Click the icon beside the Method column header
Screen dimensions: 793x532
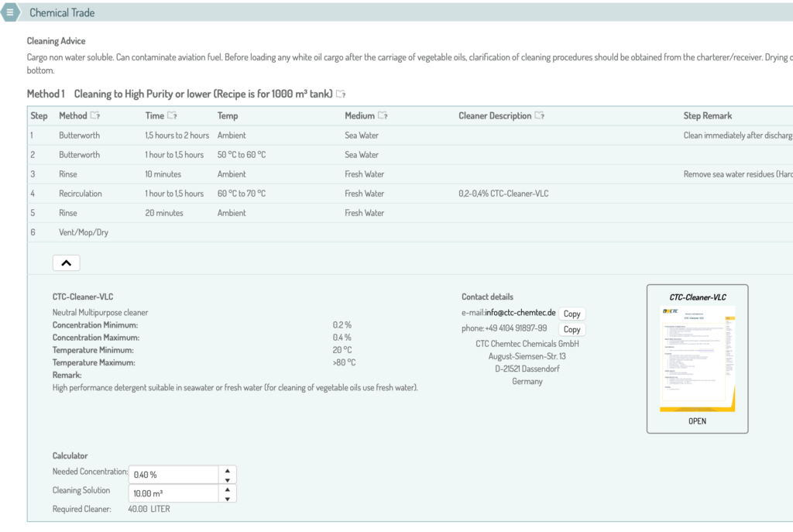95,116
